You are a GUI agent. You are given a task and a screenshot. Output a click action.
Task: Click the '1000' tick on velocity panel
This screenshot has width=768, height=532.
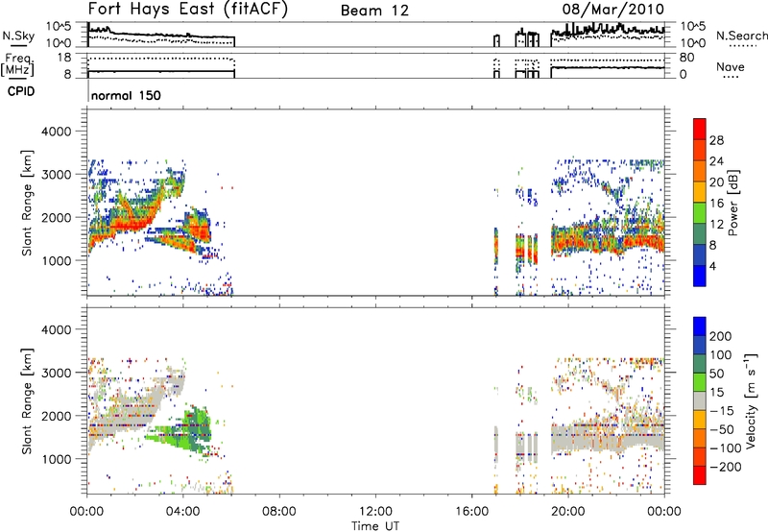[56, 459]
